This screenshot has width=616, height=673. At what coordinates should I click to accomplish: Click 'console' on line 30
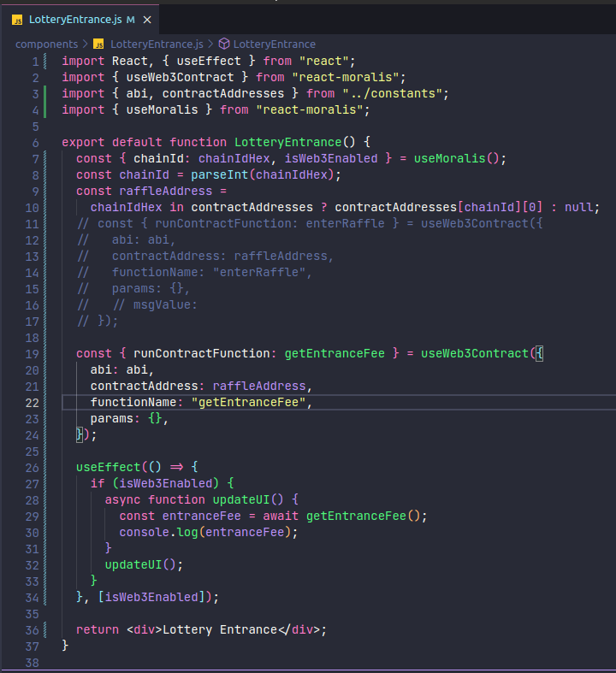coord(144,532)
